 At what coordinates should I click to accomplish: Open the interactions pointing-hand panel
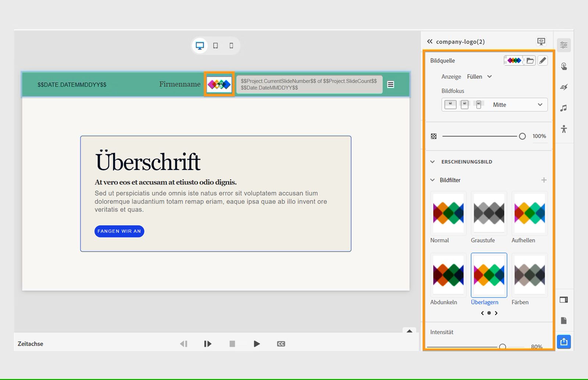(564, 66)
